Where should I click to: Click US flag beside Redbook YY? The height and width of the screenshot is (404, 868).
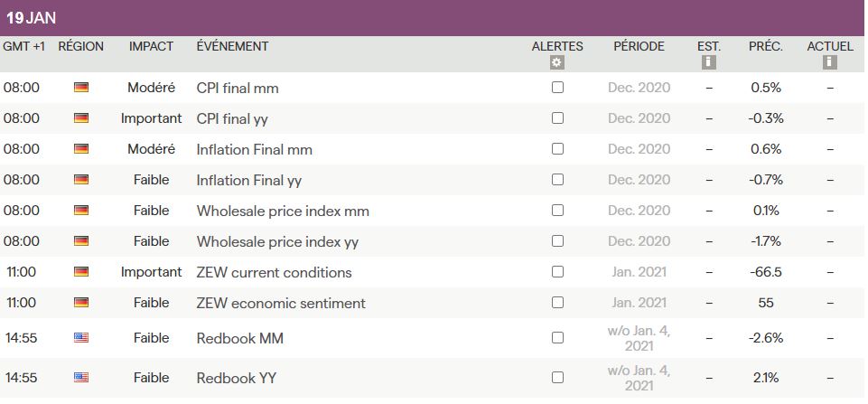[81, 377]
